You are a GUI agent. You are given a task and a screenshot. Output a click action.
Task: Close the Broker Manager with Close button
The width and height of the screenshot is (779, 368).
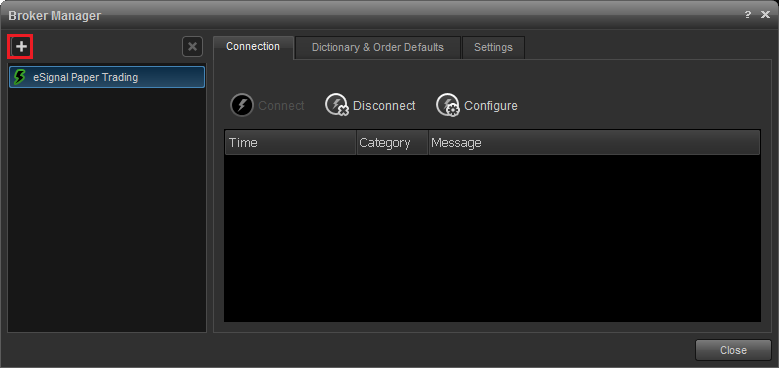click(733, 350)
